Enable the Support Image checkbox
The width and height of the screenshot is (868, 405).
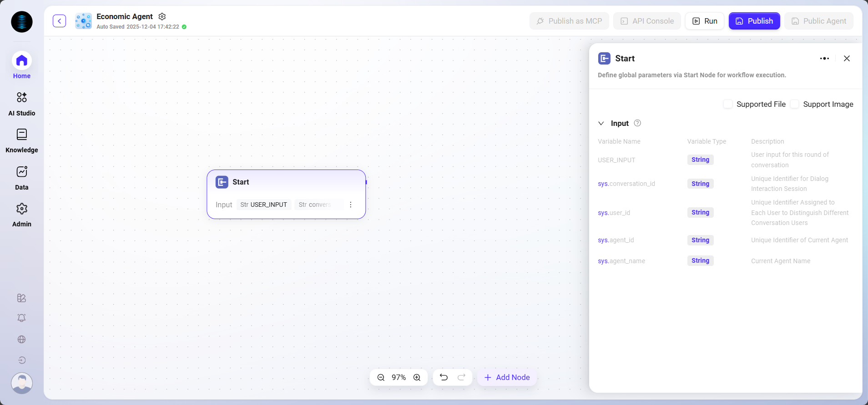(795, 104)
